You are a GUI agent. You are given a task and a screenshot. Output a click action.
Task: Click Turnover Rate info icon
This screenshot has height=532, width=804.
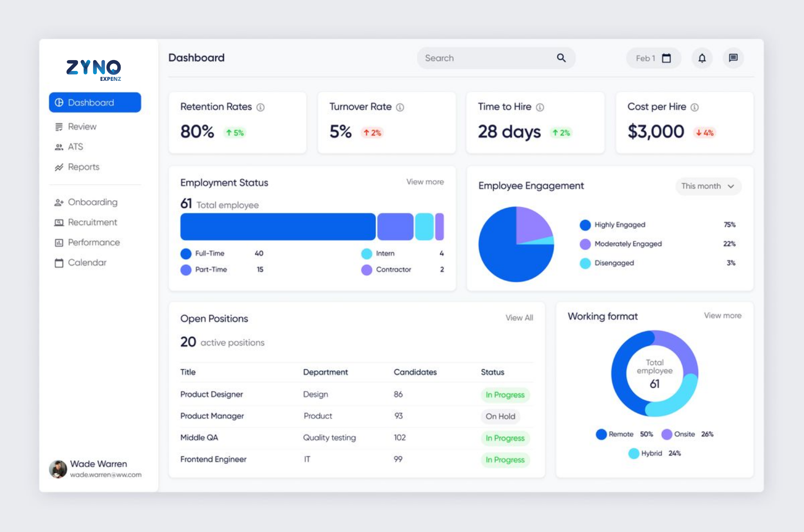[x=400, y=107]
